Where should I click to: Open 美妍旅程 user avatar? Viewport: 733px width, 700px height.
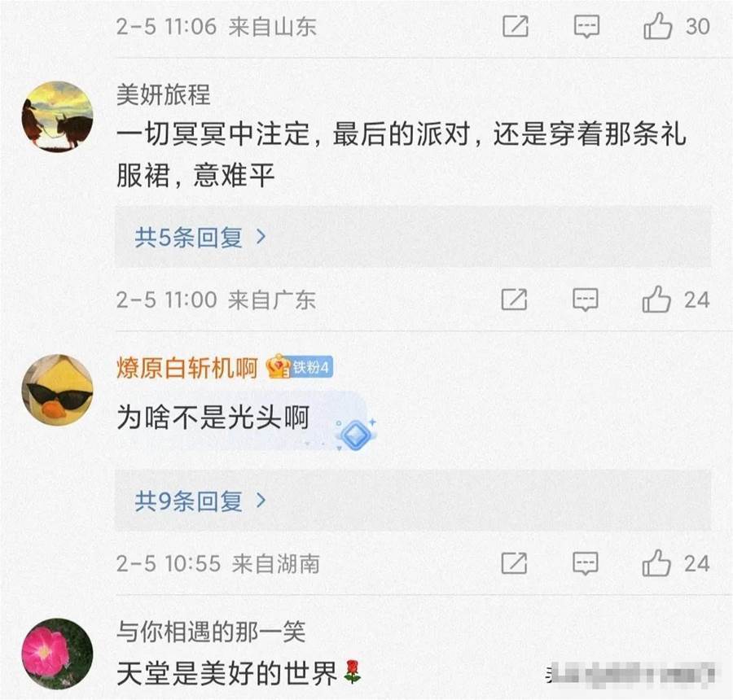[57, 116]
